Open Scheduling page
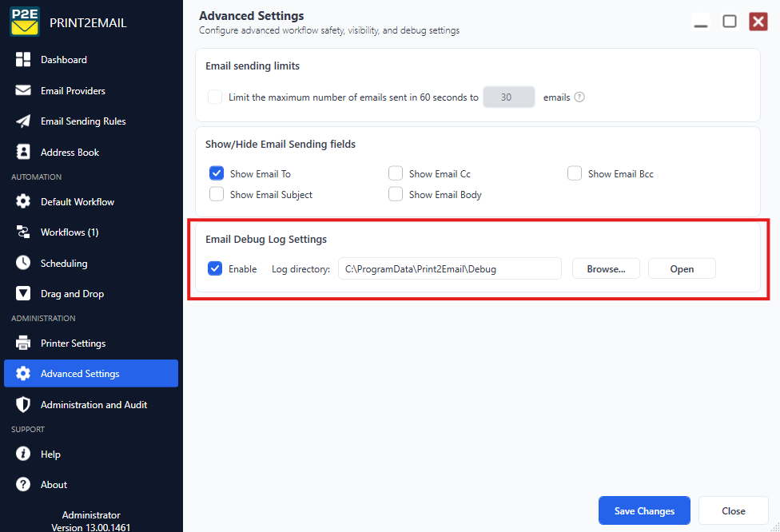This screenshot has height=532, width=780. point(91,263)
